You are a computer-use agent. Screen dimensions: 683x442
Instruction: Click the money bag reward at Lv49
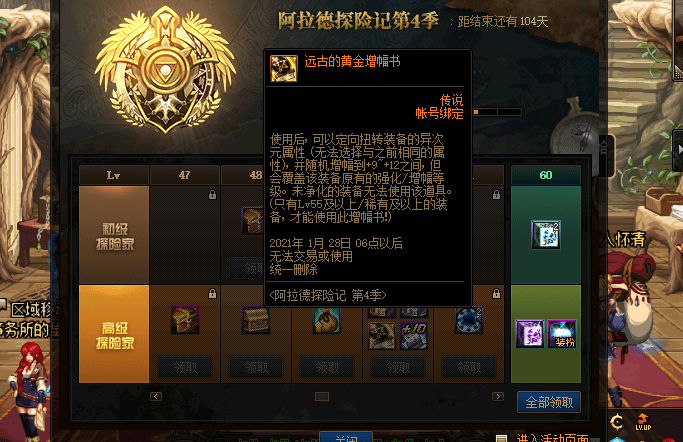coord(327,321)
